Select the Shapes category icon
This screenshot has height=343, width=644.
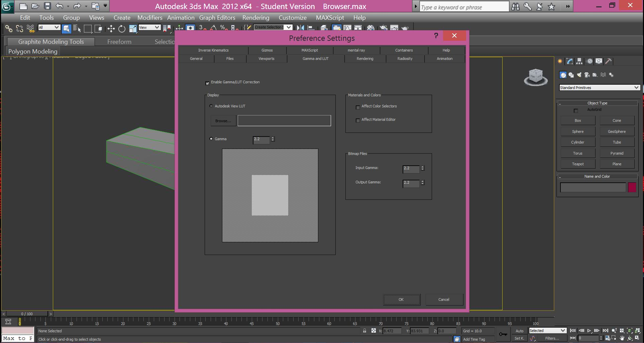click(x=571, y=75)
